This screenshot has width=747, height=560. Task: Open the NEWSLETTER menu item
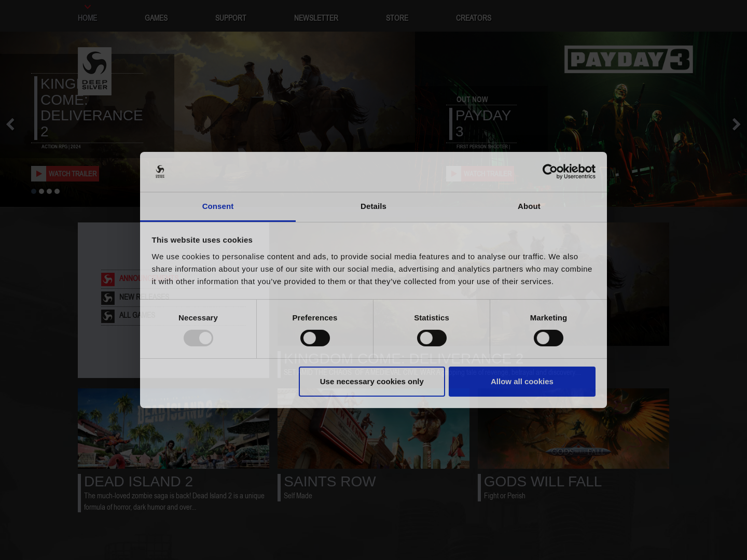[x=316, y=18]
